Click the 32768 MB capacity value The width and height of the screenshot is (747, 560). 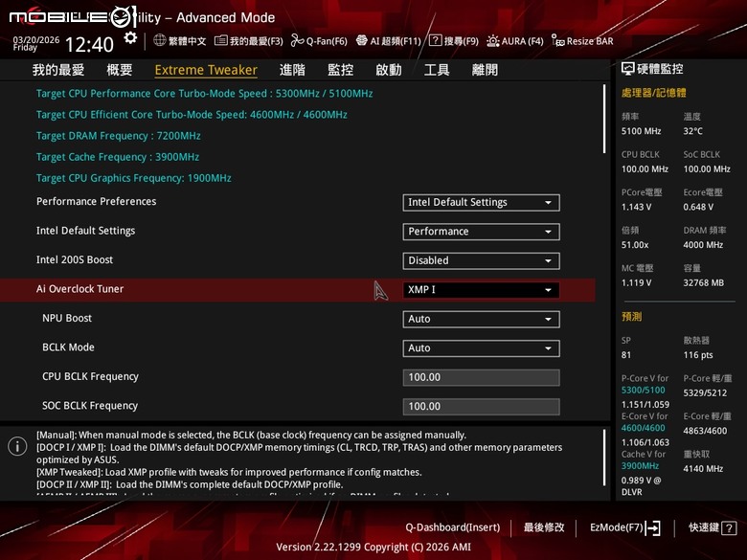click(x=704, y=282)
